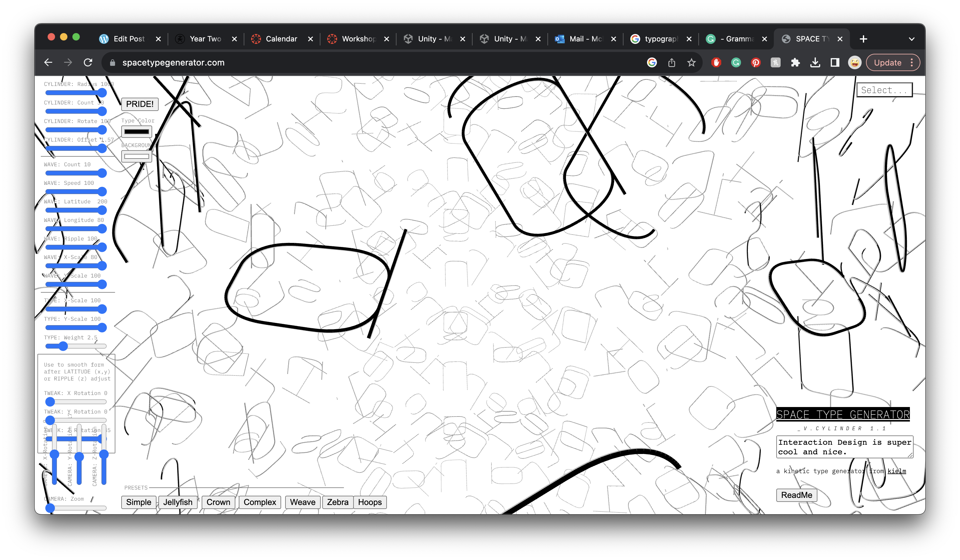Image resolution: width=960 pixels, height=560 pixels.
Task: Click the TYPE: Weight slider handle
Action: tap(63, 346)
